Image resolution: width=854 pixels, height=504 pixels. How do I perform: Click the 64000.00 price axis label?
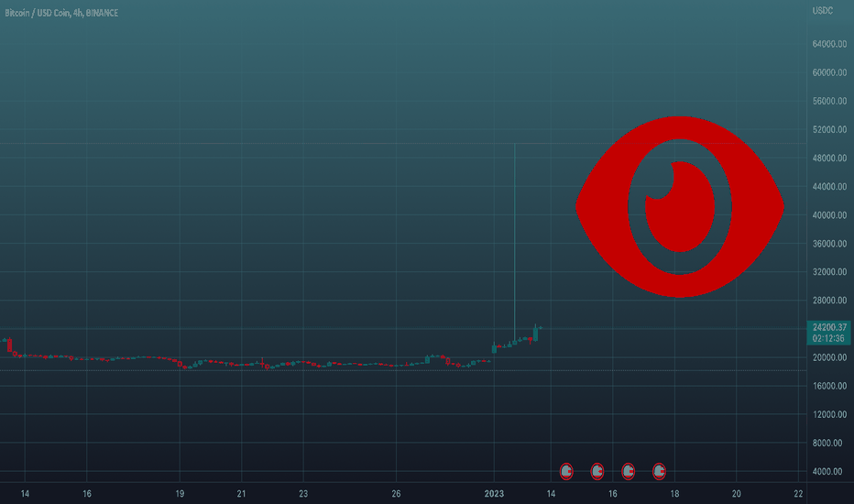829,44
